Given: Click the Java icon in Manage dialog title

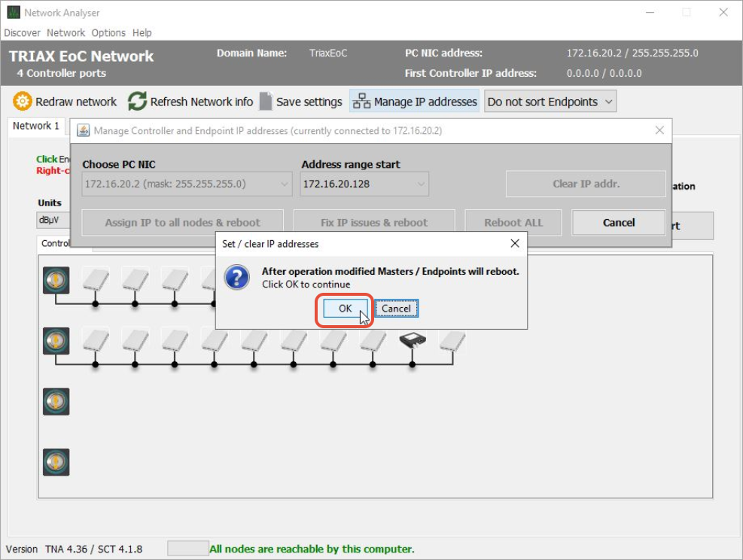Looking at the screenshot, I should pos(84,130).
